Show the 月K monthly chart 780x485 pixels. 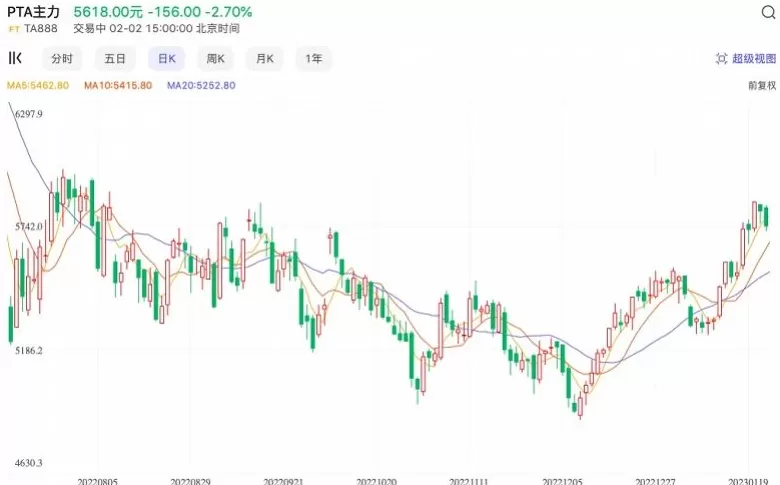pos(264,59)
